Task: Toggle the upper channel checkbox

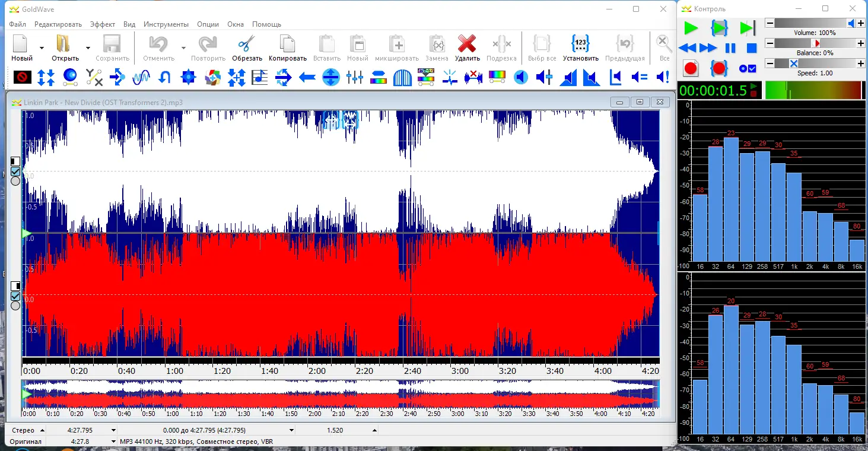Action: click(15, 171)
